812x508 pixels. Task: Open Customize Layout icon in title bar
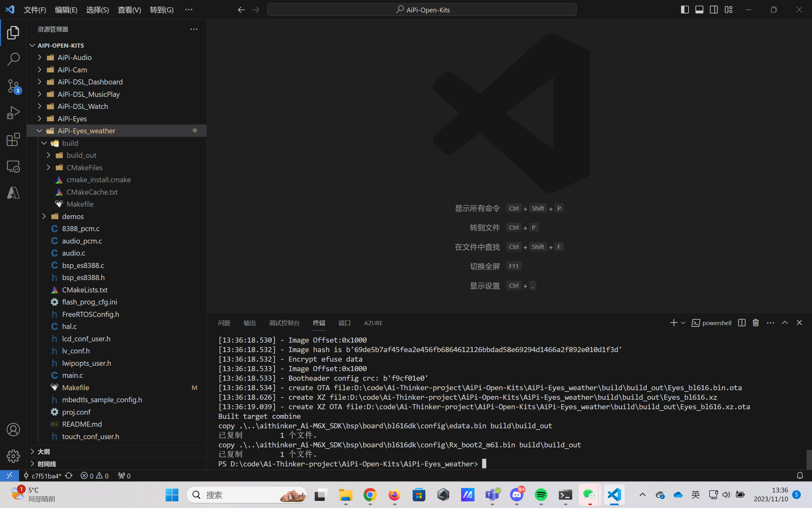click(x=729, y=10)
